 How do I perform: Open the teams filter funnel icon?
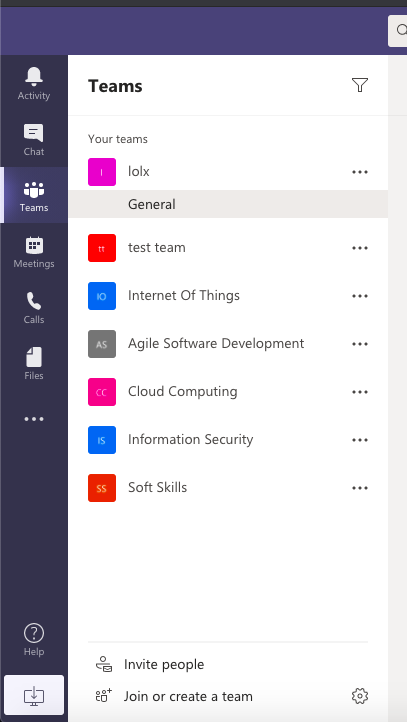point(360,85)
